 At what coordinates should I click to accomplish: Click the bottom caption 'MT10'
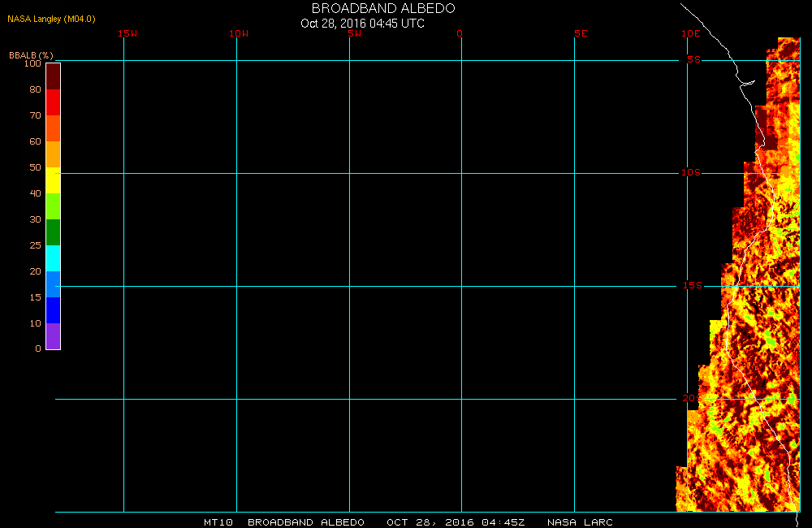[x=218, y=522]
